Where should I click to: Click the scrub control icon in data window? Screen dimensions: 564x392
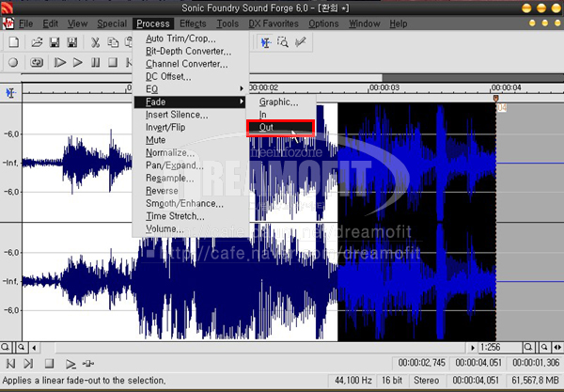click(x=88, y=364)
